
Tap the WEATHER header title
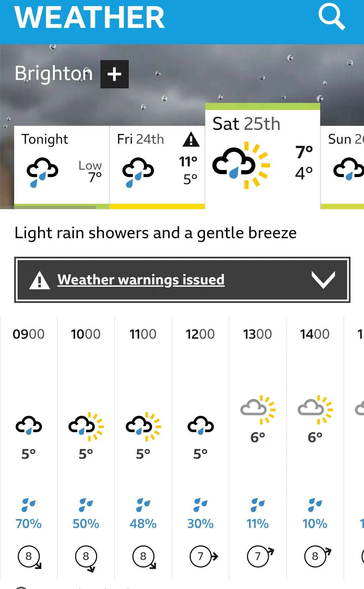[90, 18]
